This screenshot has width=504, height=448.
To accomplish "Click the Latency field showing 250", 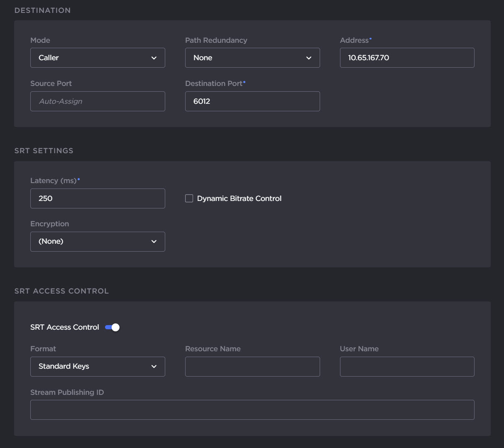I will click(x=97, y=198).
